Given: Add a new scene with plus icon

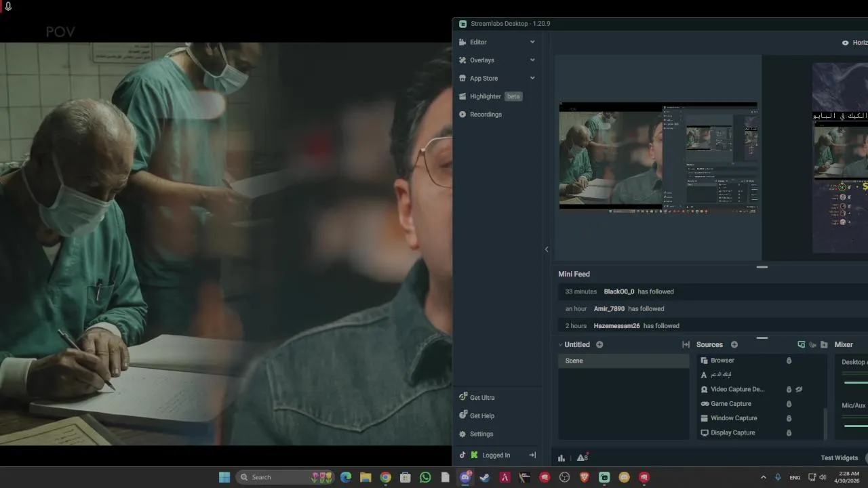Looking at the screenshot, I should [599, 344].
